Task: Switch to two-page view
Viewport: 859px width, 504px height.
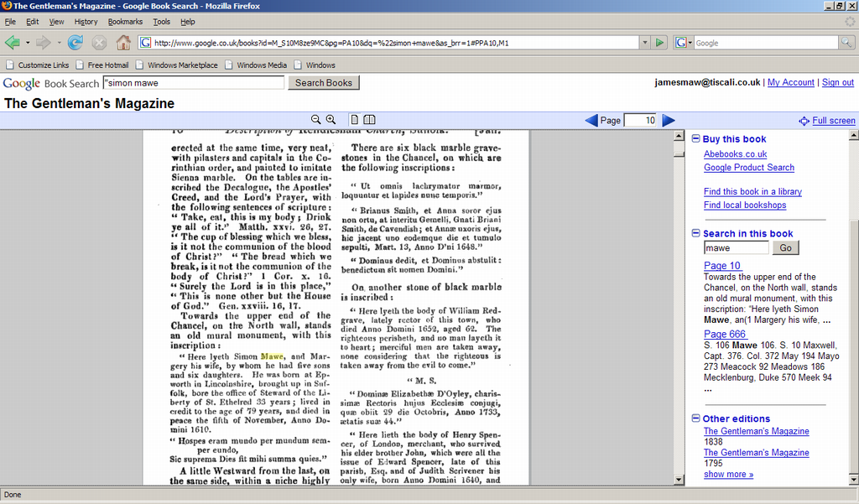Action: (369, 120)
